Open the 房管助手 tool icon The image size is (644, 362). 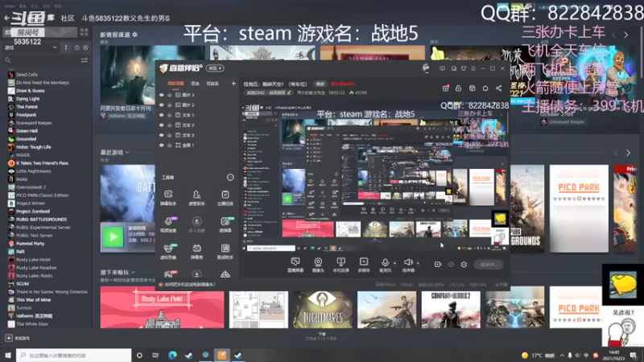click(196, 197)
